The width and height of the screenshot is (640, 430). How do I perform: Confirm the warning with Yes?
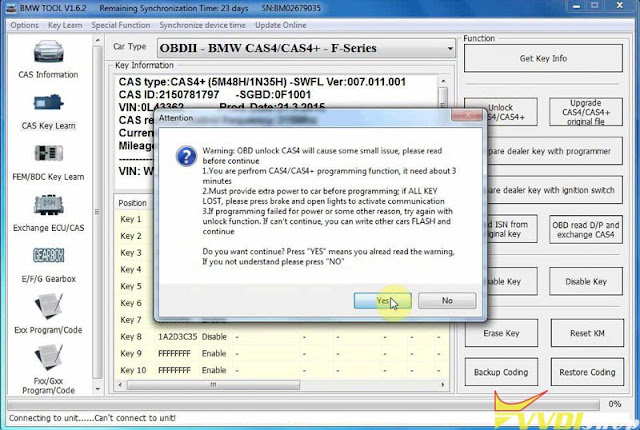click(x=382, y=301)
